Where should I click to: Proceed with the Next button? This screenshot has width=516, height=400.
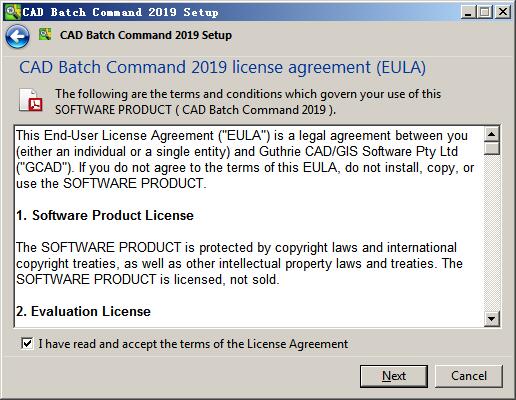coord(394,376)
